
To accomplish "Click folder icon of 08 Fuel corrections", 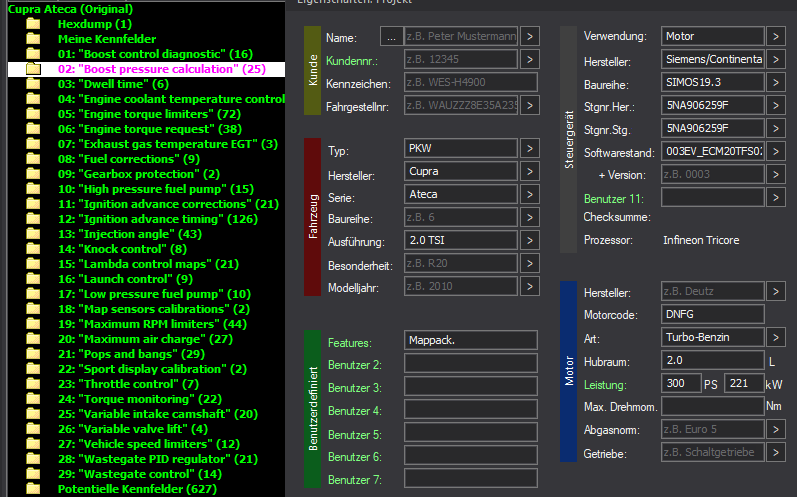I will point(34,159).
